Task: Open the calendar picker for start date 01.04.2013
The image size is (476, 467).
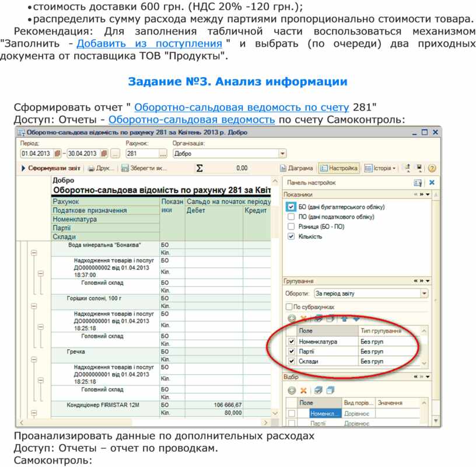Action: pos(57,154)
